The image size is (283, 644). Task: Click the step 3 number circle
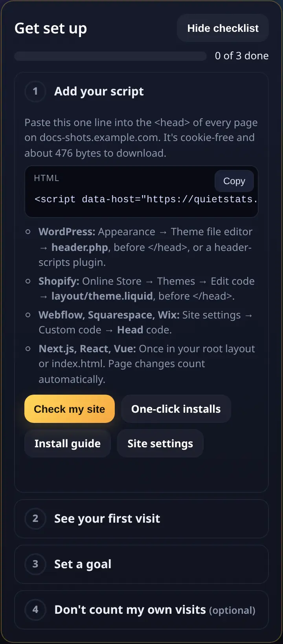[x=35, y=564]
